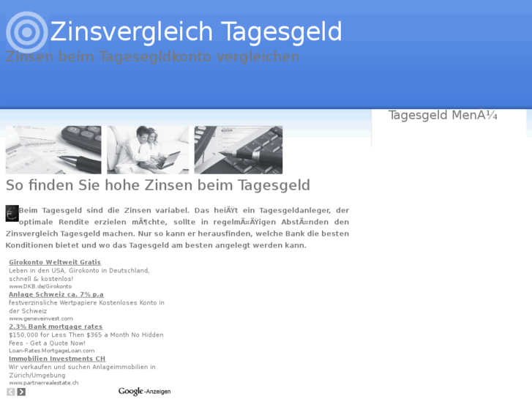This screenshot has width=532, height=399.
Task: Click the 'Wir verkaufen und suchen' ad description
Action: [82, 371]
